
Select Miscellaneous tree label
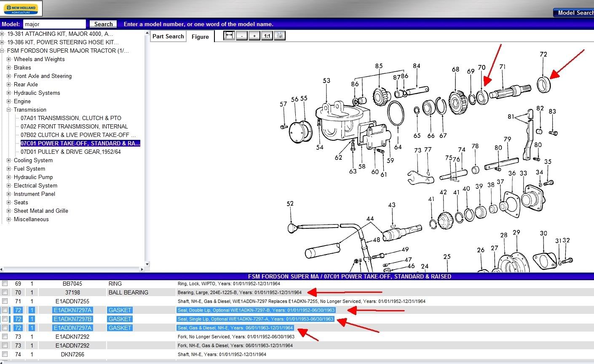click(x=31, y=219)
